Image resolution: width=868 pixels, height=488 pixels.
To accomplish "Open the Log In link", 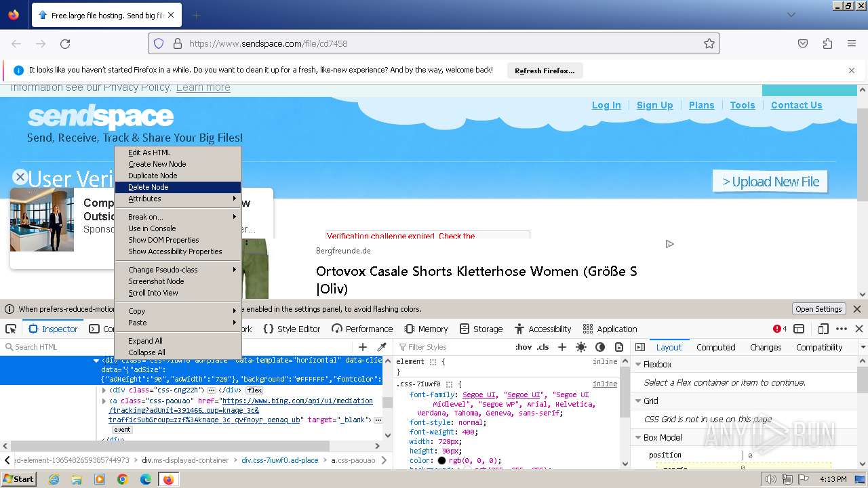I will (606, 105).
